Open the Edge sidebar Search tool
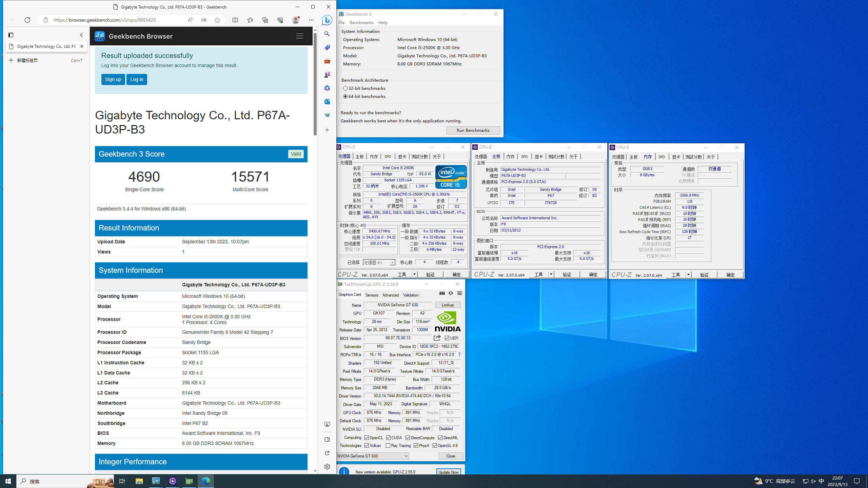868x488 pixels. click(327, 34)
